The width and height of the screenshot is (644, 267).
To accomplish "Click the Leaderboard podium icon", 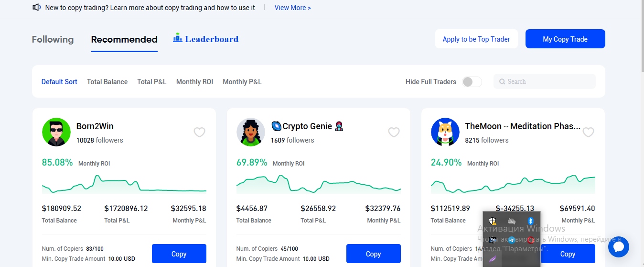I will click(x=178, y=37).
